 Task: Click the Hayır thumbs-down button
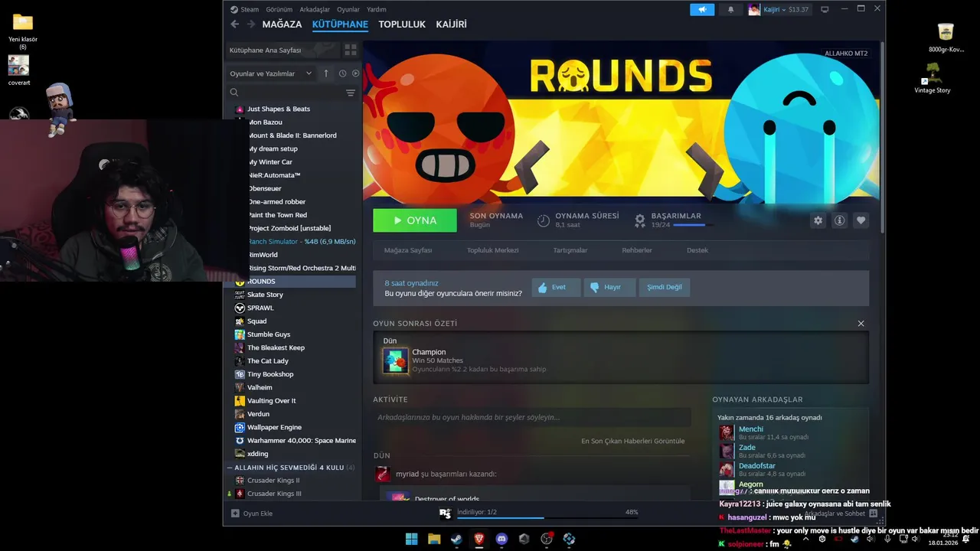coord(609,287)
